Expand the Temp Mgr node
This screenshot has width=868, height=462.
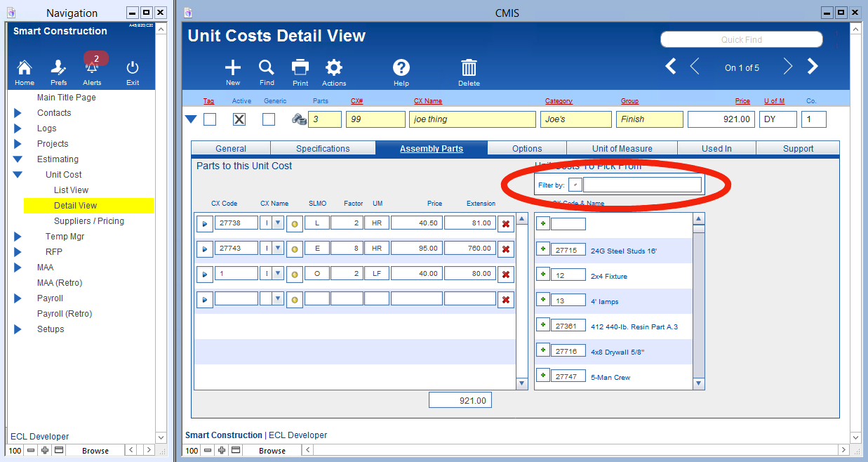coord(18,237)
